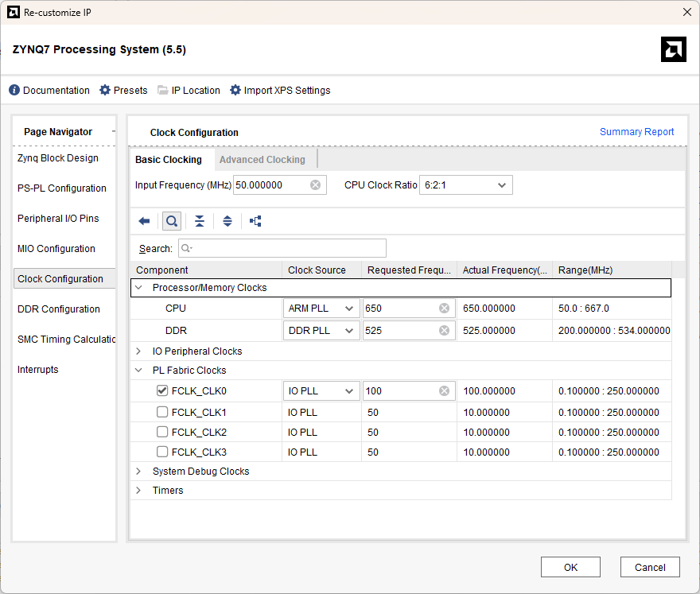Enable the FCLK_CLK3 checkbox
The height and width of the screenshot is (594, 700).
pos(162,452)
